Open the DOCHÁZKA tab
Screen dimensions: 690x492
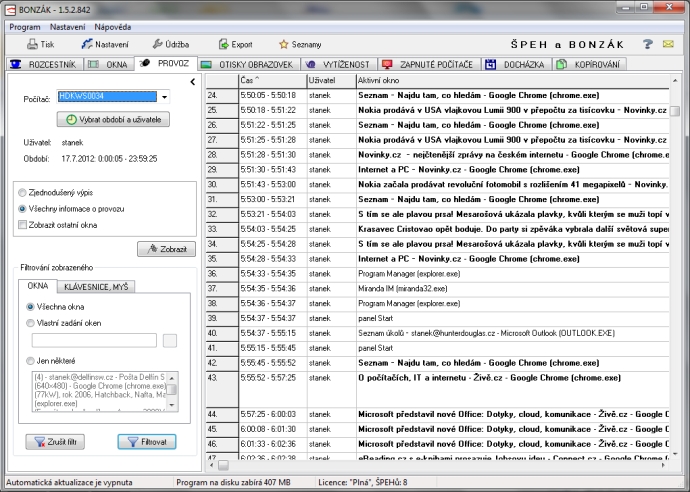pos(517,65)
